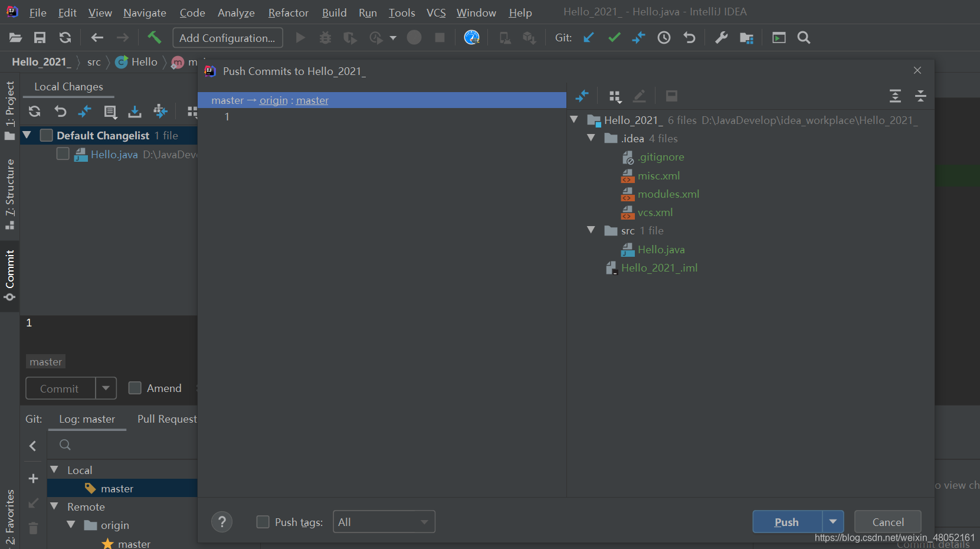Collapse the .idea folder node

click(591, 138)
